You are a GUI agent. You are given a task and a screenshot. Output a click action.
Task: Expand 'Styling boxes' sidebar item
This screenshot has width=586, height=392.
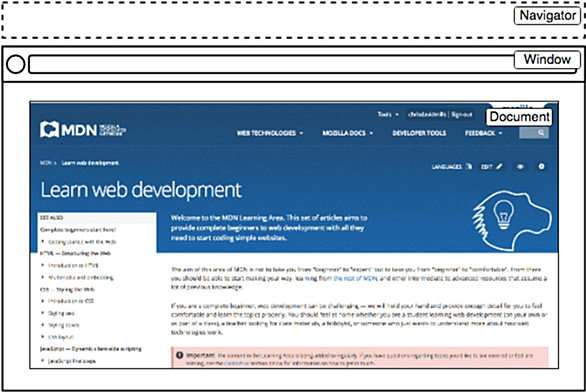43,325
